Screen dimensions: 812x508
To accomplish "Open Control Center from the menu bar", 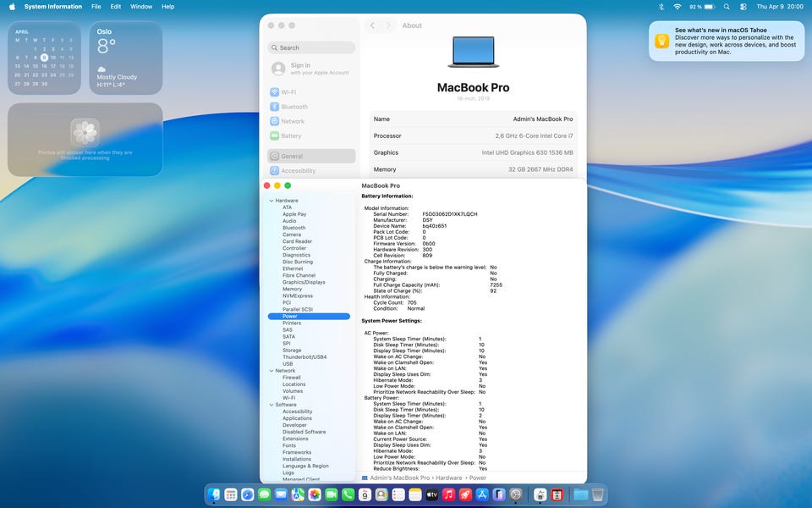I will click(x=743, y=7).
